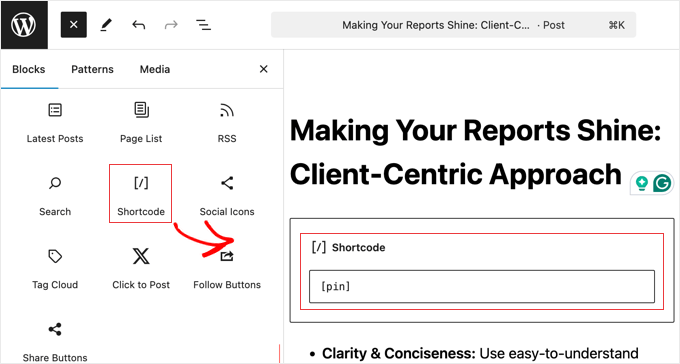Insert the Latest Posts block
The width and height of the screenshot is (680, 364).
click(x=55, y=122)
